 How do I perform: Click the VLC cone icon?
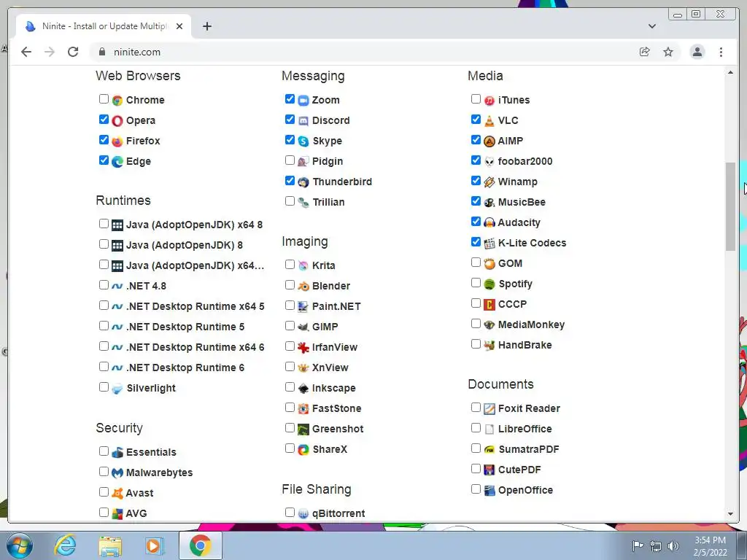pyautogui.click(x=489, y=121)
